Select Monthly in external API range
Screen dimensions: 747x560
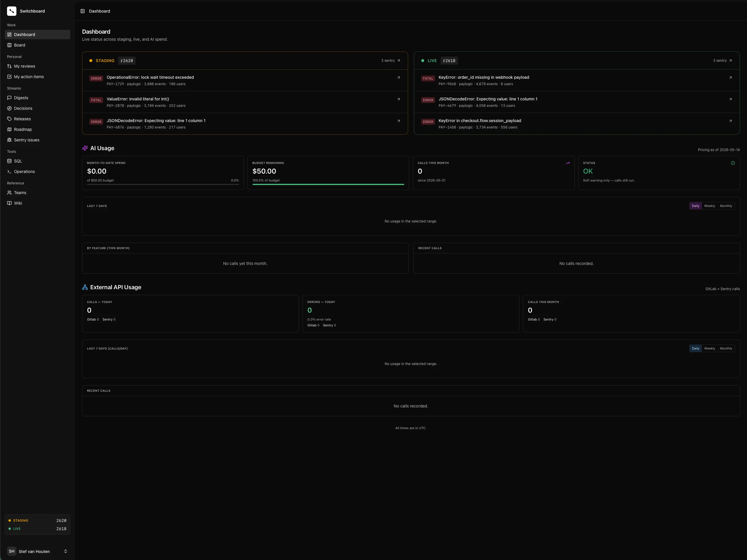(726, 348)
